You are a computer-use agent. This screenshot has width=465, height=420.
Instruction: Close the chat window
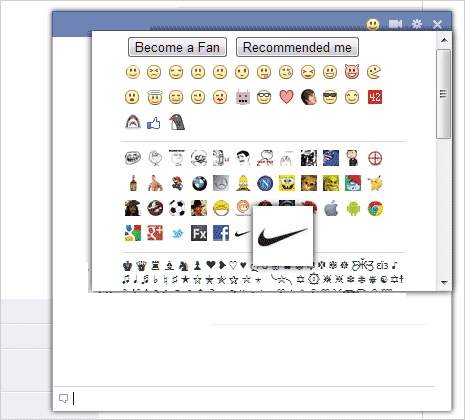437,24
